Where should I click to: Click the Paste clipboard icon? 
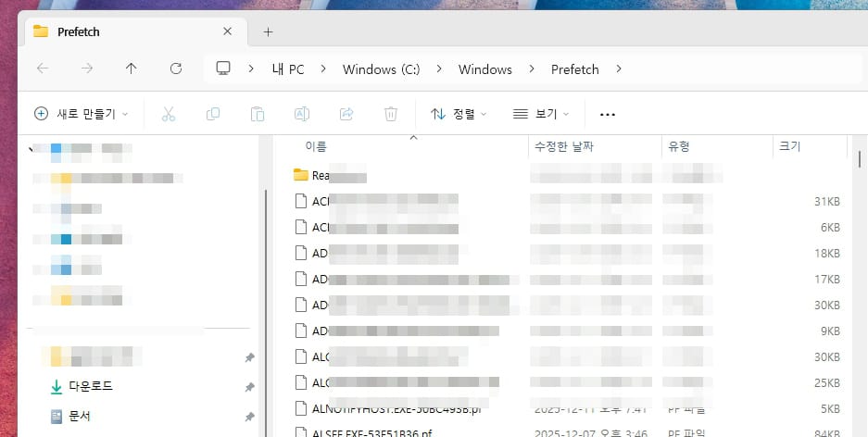click(258, 114)
